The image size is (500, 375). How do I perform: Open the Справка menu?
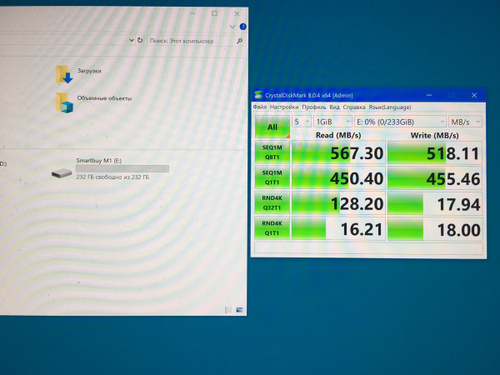(x=354, y=107)
